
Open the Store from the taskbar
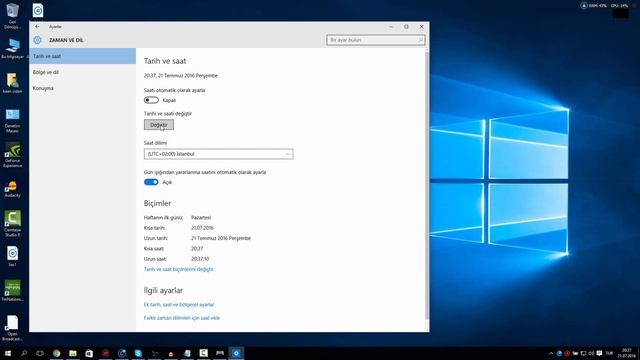coord(89,353)
